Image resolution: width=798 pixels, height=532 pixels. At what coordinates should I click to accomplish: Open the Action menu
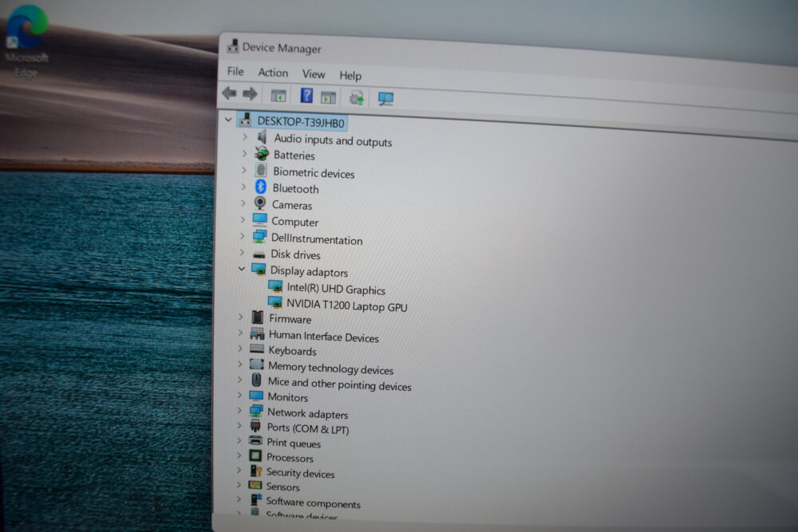tap(273, 73)
